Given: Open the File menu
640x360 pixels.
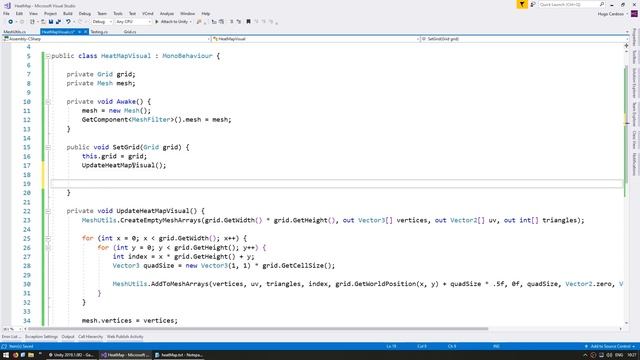Looking at the screenshot, I should coord(6,13).
